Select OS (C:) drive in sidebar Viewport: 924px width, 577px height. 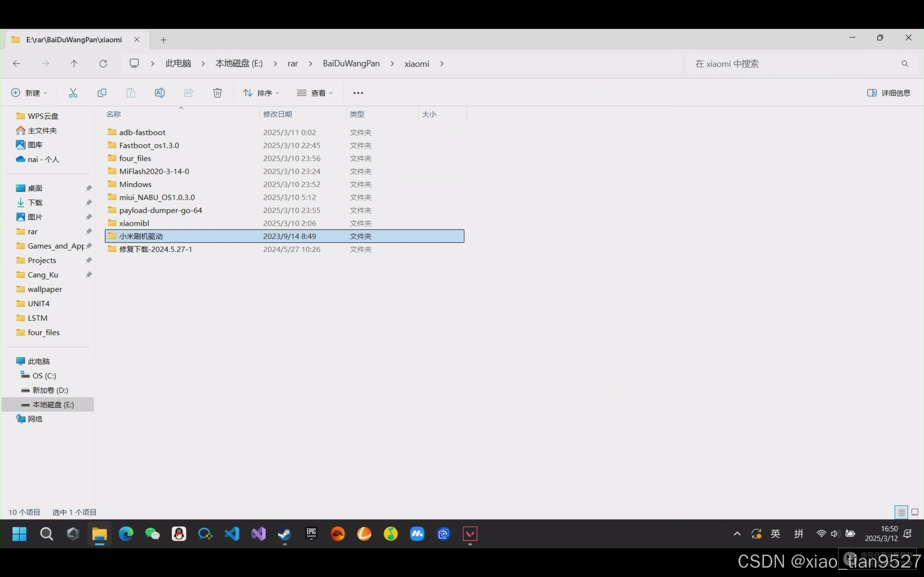click(44, 375)
